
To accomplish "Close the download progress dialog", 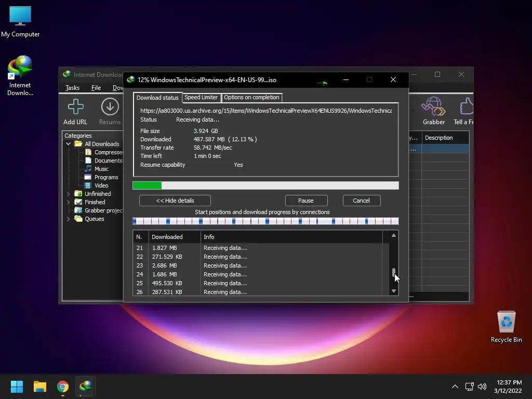I will click(393, 79).
